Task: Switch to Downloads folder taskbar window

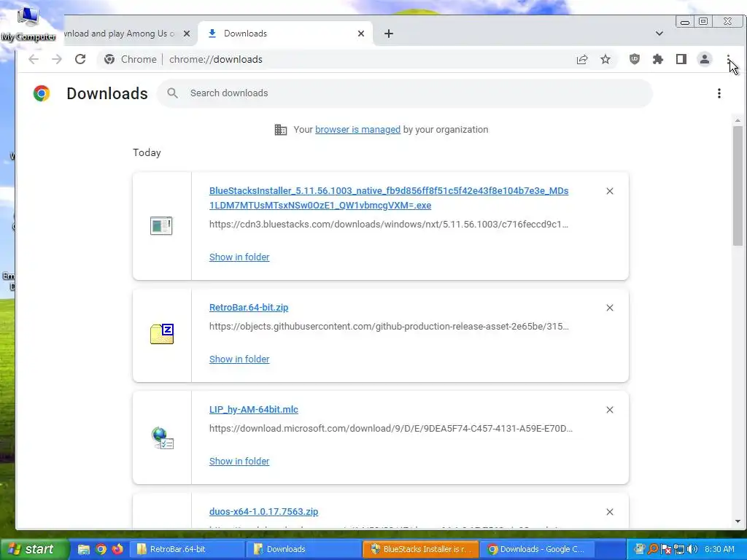Action: pos(304,549)
